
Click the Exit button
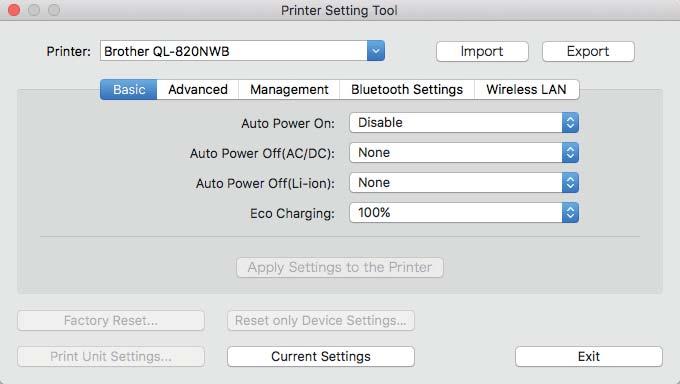click(589, 356)
